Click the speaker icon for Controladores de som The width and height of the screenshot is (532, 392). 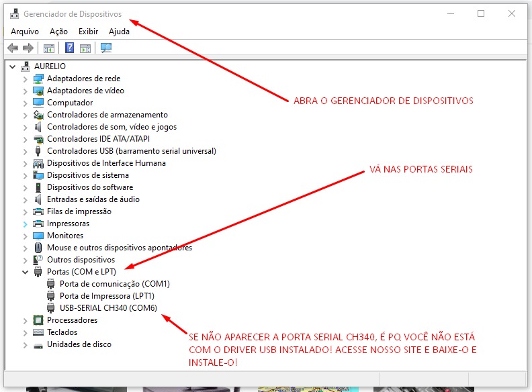(x=38, y=127)
